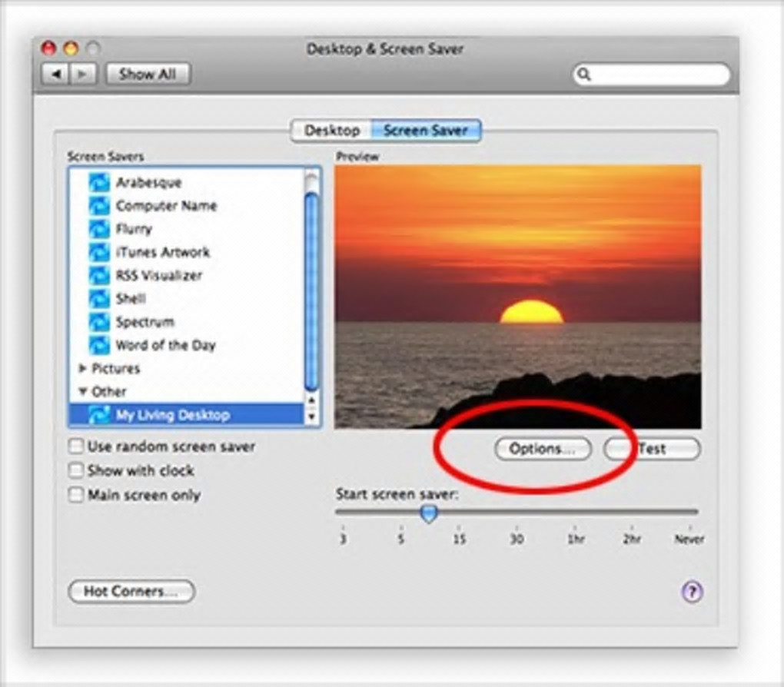The height and width of the screenshot is (687, 784).
Task: Enable Use random screen saver
Action: (75, 446)
